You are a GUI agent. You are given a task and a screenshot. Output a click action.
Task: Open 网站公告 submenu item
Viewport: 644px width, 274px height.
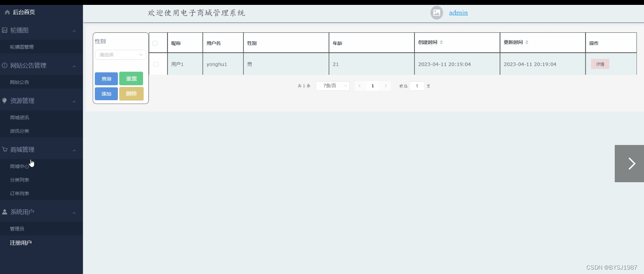point(20,82)
